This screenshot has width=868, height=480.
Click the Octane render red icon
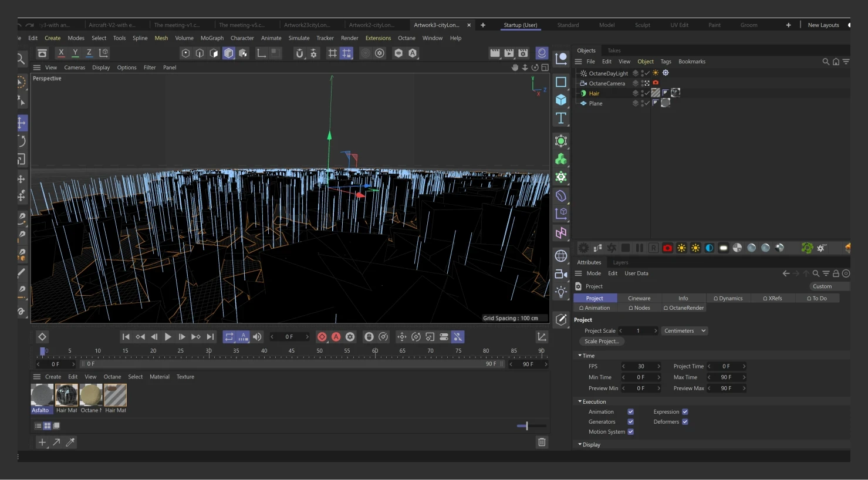[667, 248]
